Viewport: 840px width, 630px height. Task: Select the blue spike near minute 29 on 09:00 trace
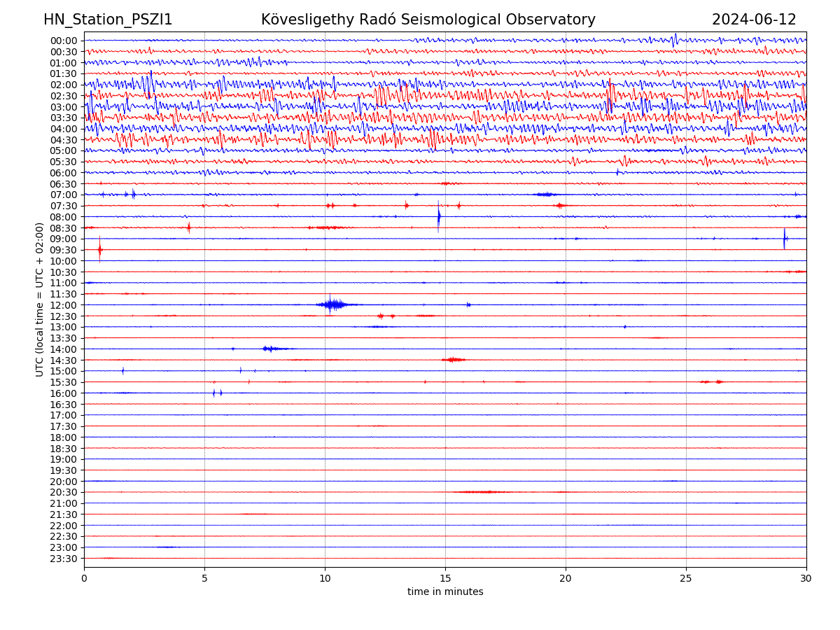coord(785,239)
